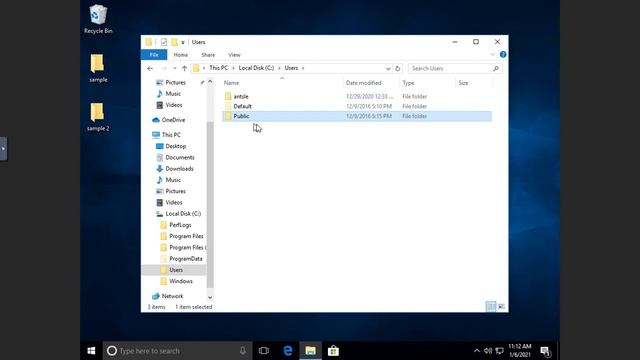Switch to the Home ribbon tab
The image size is (640, 360).
[x=180, y=55]
